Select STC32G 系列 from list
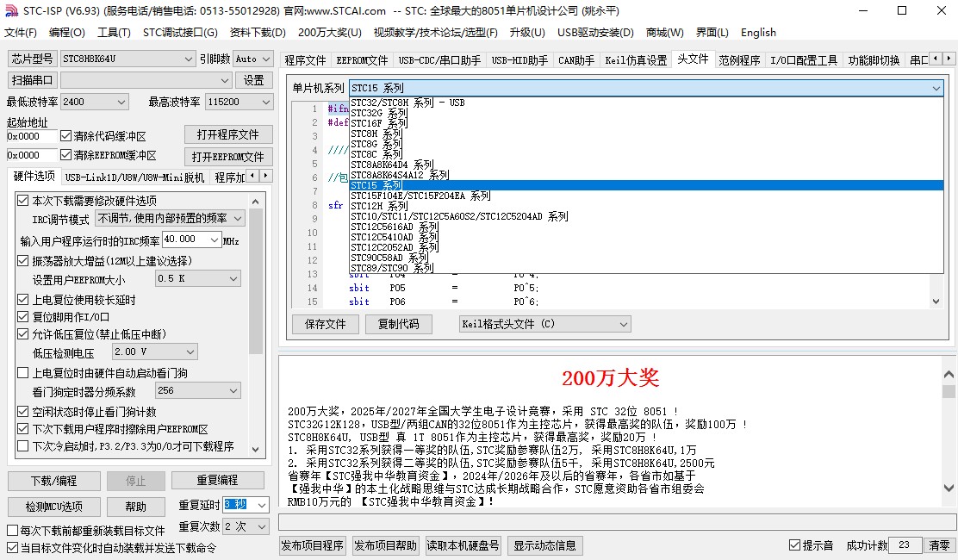The width and height of the screenshot is (958, 560). coord(646,113)
